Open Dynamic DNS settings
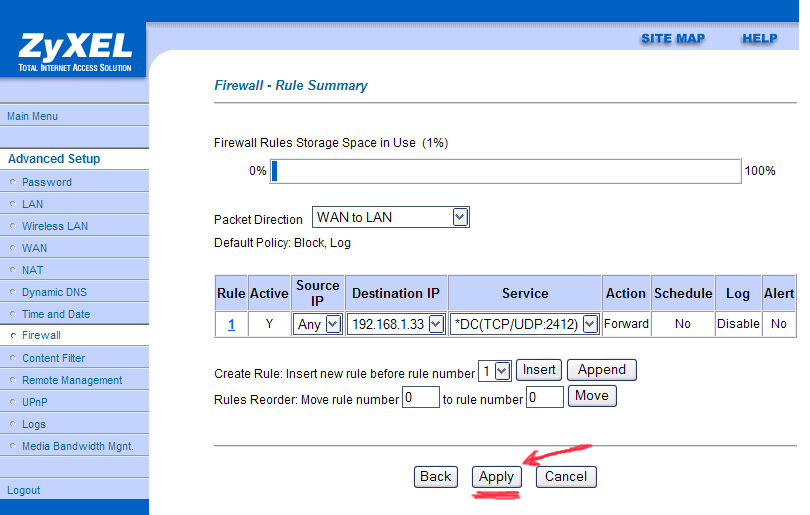The width and height of the screenshot is (810, 515). point(55,292)
